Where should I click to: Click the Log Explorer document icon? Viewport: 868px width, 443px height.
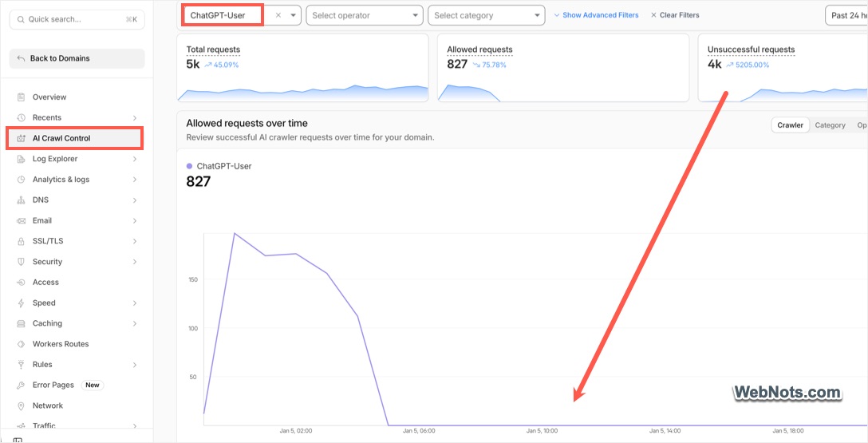click(x=21, y=159)
